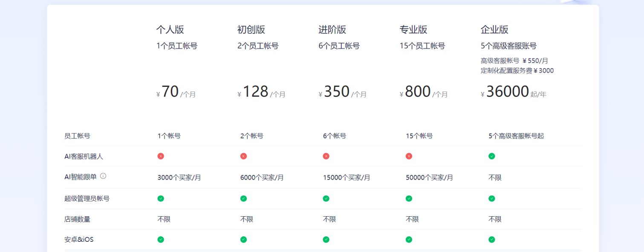Viewport: 644px width, 252px height.
Task: Click the info icon beside AI智能跟单
Action: pyautogui.click(x=103, y=176)
